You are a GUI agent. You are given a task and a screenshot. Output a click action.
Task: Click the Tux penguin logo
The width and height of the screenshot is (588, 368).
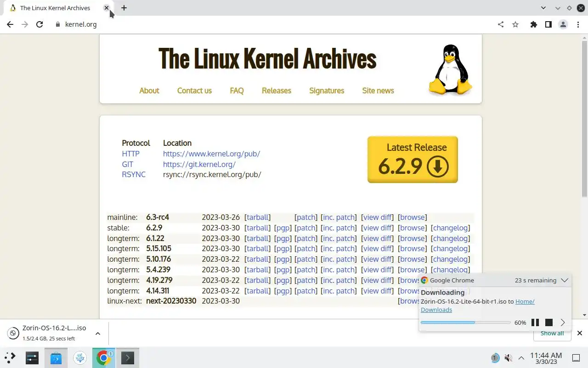[x=451, y=70]
